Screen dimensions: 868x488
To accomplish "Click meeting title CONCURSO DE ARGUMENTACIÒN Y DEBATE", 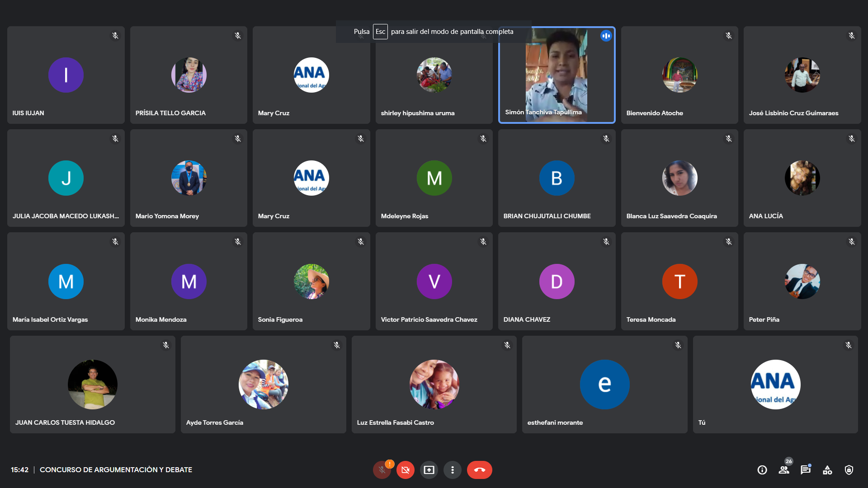I will (x=116, y=470).
